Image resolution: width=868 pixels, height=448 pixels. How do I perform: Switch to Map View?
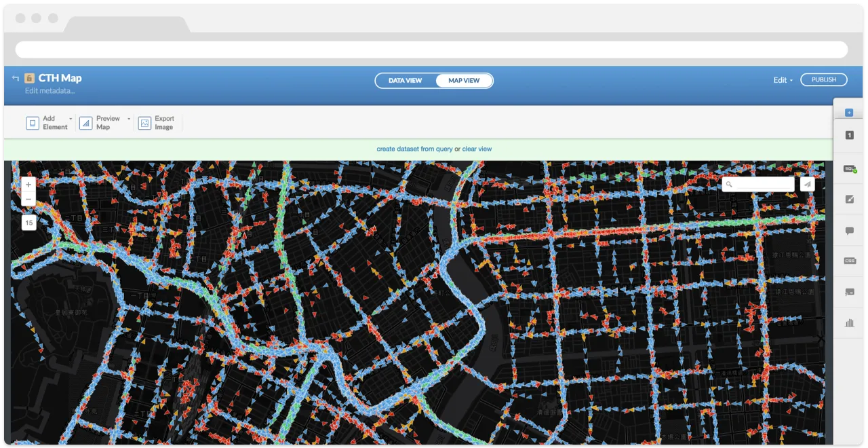coord(464,81)
